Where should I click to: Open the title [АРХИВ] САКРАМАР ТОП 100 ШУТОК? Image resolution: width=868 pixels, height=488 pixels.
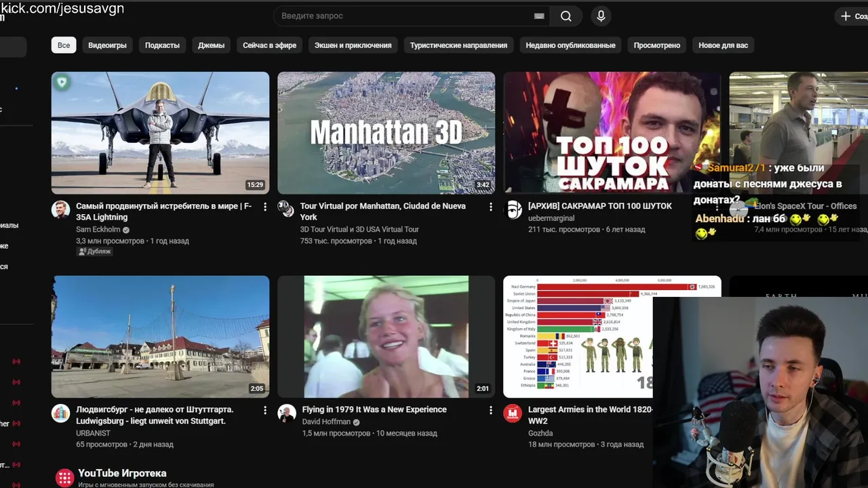tap(599, 206)
